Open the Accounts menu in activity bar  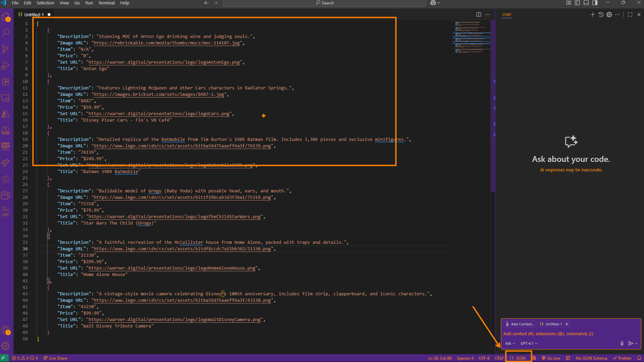tap(6, 330)
